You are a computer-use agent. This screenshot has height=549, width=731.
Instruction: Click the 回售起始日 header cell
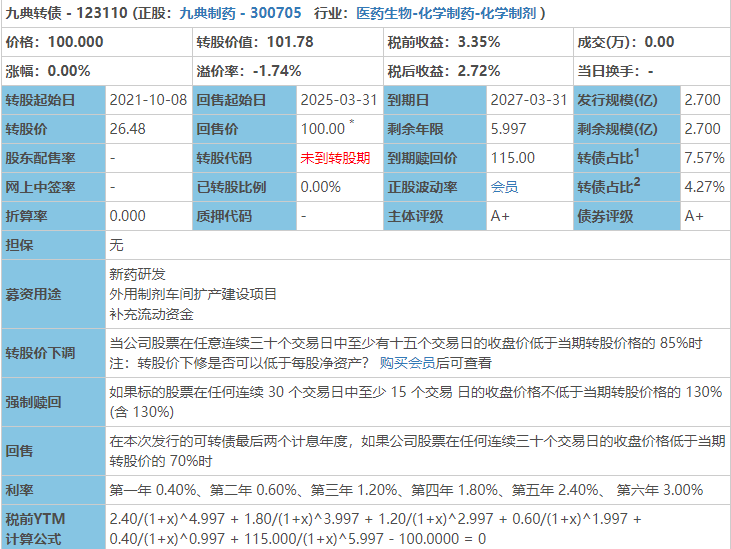245,100
